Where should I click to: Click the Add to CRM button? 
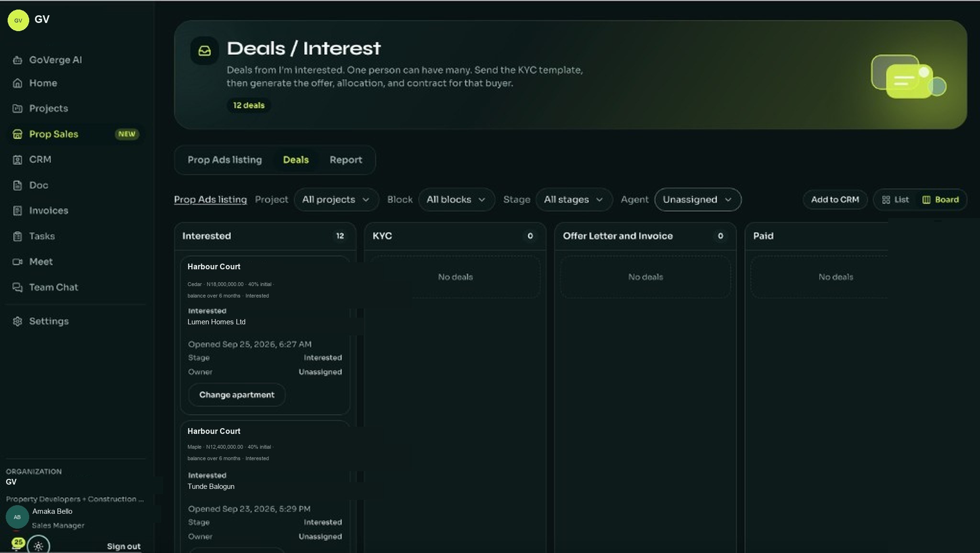(x=835, y=200)
